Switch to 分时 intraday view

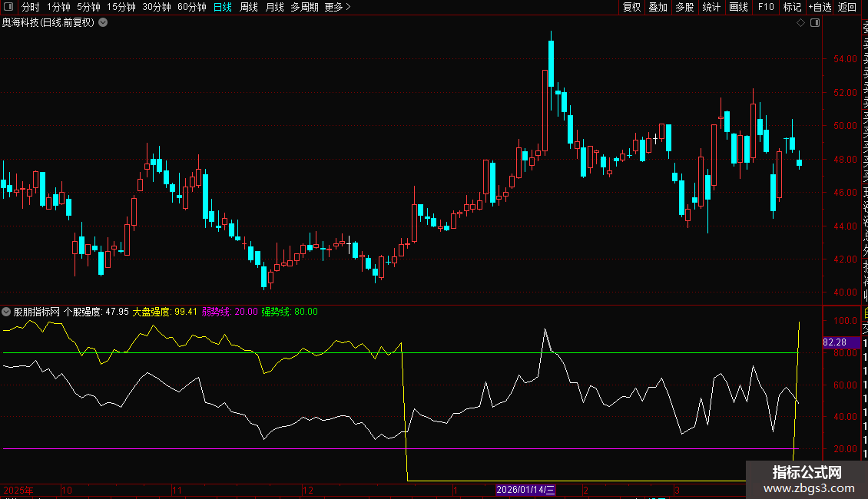(31, 7)
